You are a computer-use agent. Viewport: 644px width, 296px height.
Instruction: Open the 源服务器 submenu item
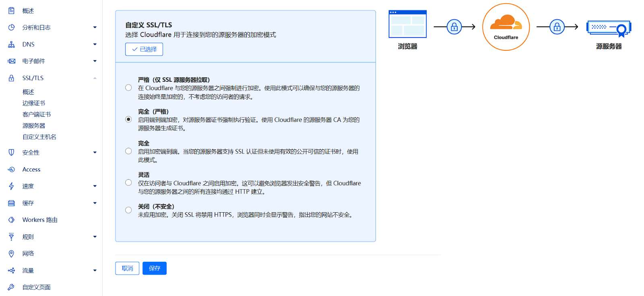pos(34,126)
